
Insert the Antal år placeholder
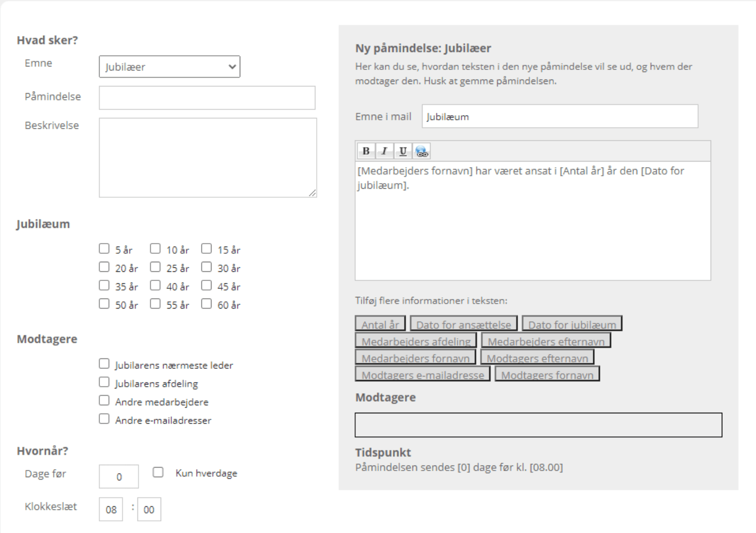point(380,324)
